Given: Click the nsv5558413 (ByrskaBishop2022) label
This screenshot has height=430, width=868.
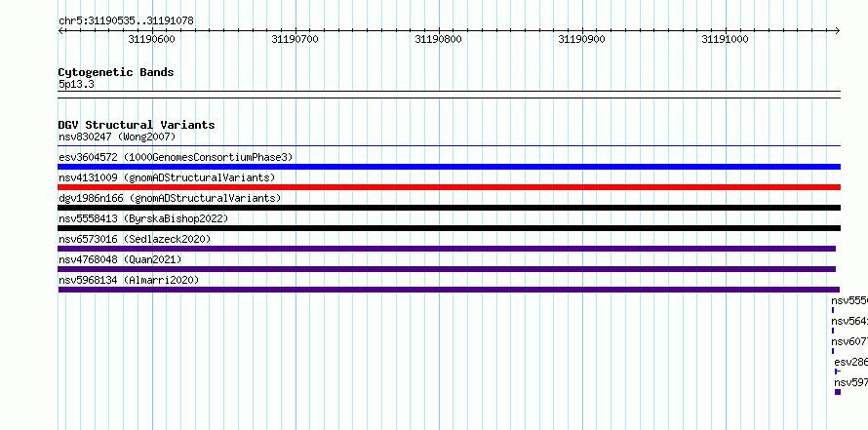Looking at the screenshot, I should [x=143, y=218].
